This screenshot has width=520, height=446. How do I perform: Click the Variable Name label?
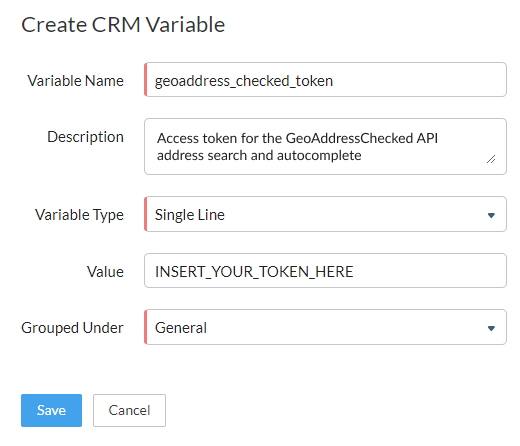(76, 81)
